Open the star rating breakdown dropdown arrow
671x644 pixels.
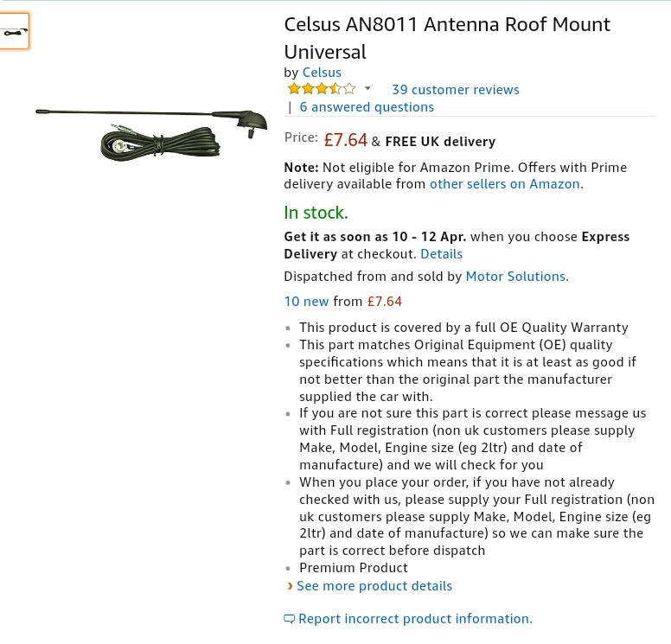367,88
